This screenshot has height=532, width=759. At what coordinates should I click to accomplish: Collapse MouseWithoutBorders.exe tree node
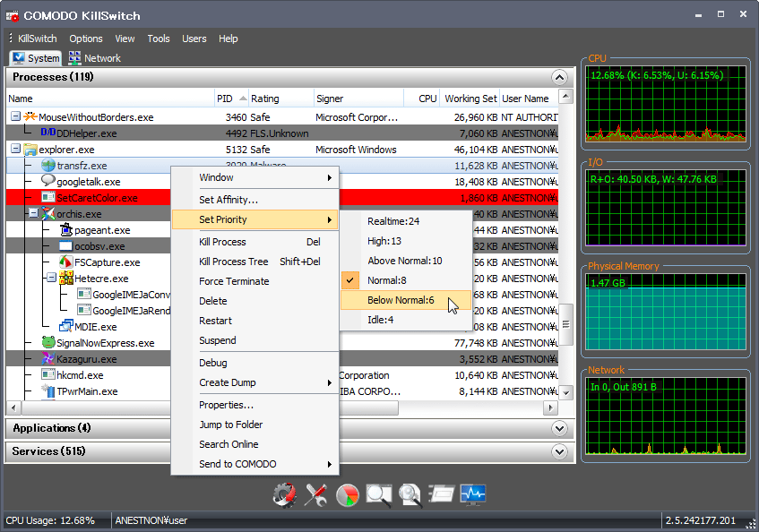(15, 116)
